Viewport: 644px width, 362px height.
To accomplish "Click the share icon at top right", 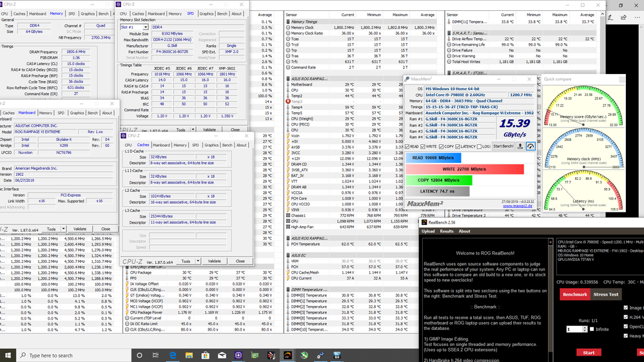I will [x=623, y=17].
